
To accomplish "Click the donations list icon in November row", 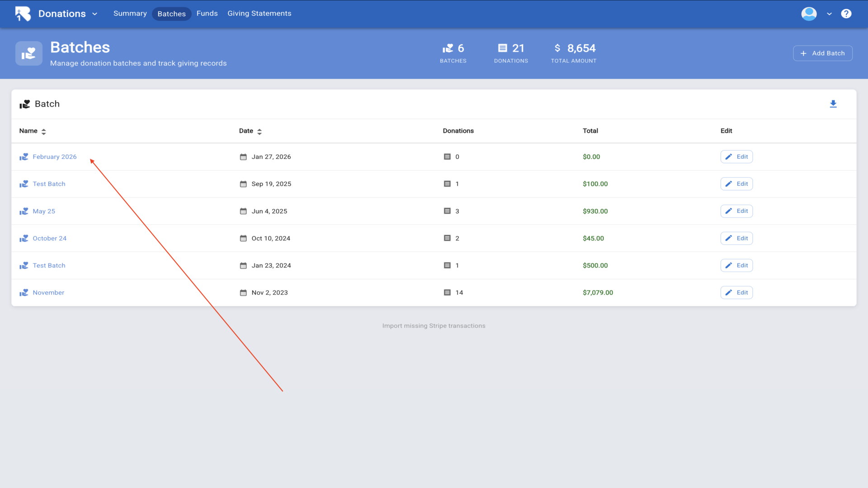I will point(447,293).
